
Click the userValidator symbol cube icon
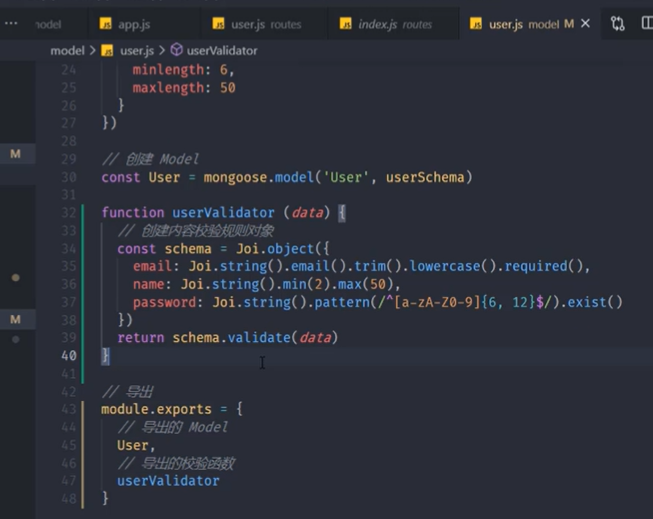[x=177, y=50]
